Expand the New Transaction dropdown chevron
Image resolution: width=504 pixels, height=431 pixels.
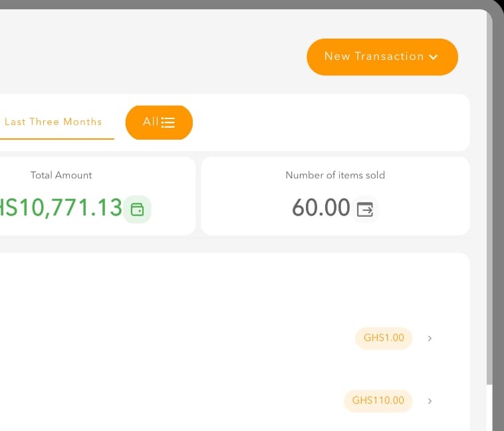coord(434,57)
